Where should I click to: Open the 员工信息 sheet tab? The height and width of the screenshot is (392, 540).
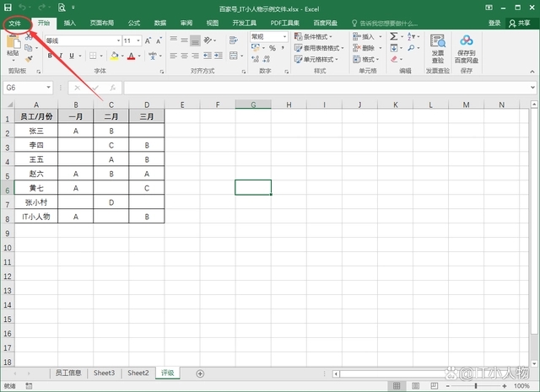68,373
